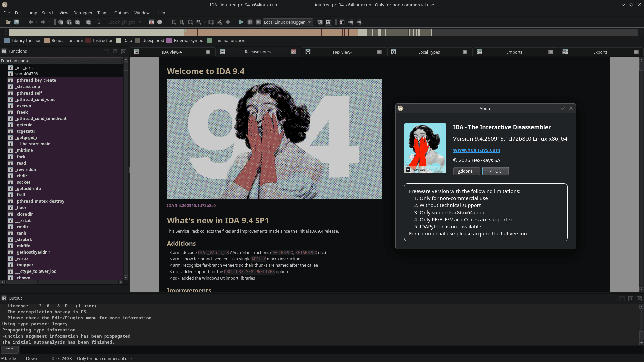Open the About dialog's title bar chevron
644x362 pixels.
pyautogui.click(x=562, y=108)
